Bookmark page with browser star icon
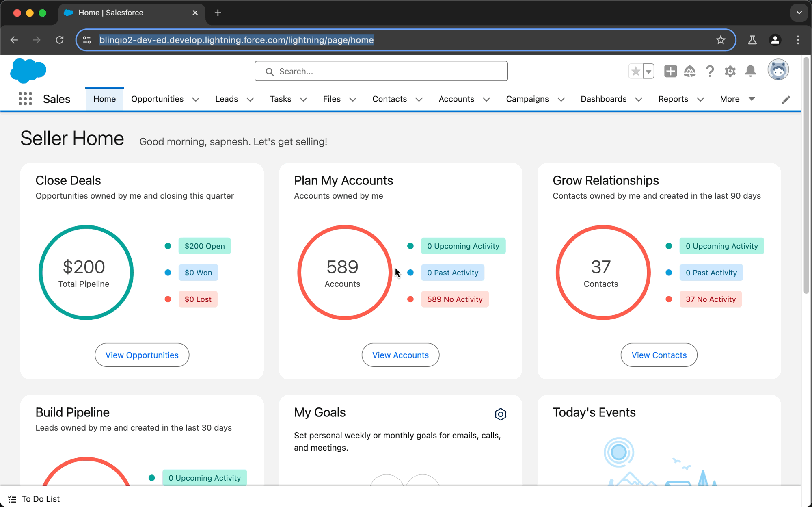 [x=721, y=40]
